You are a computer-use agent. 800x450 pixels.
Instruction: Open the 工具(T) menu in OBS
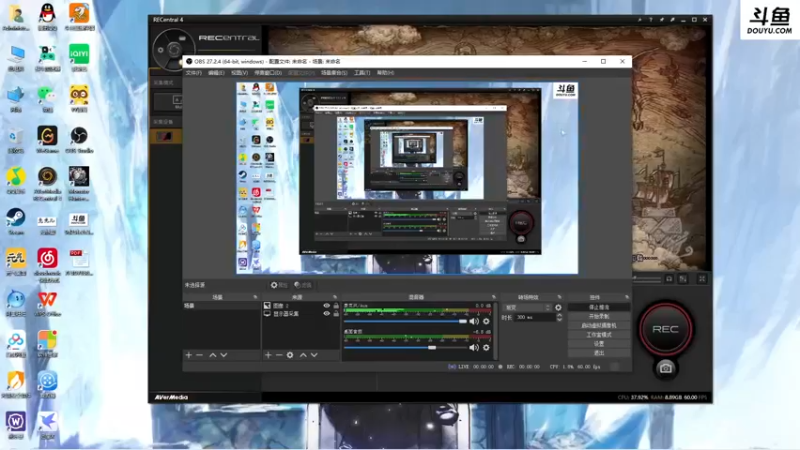coord(362,73)
